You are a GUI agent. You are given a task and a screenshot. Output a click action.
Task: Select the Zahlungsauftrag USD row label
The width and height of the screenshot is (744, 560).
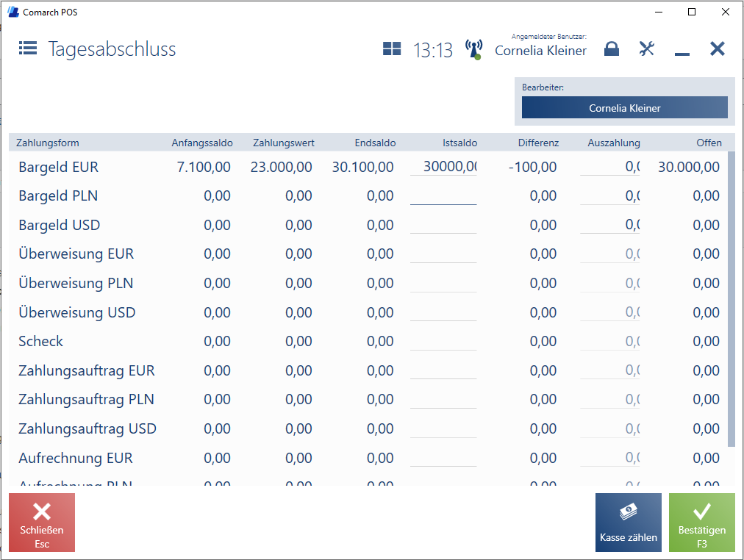[87, 428]
